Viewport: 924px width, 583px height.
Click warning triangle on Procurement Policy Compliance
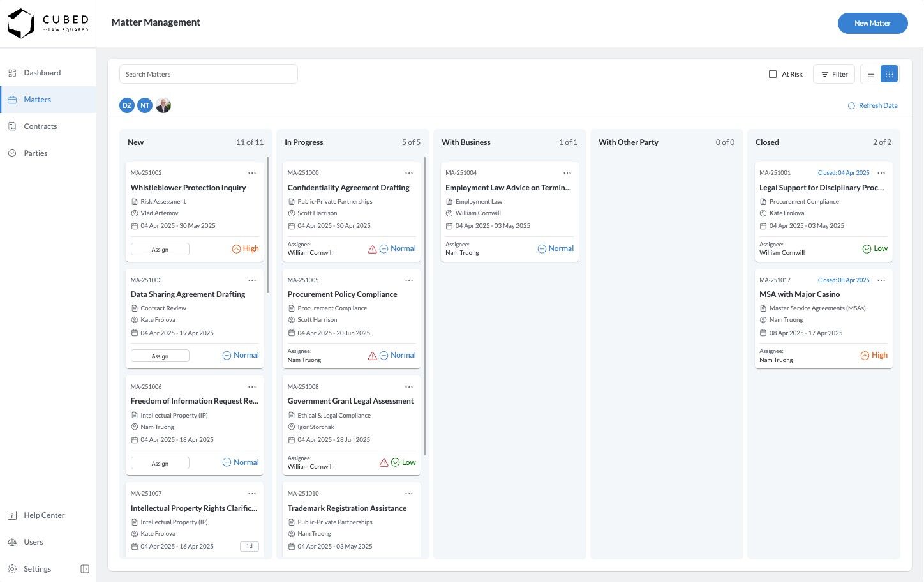(x=372, y=356)
